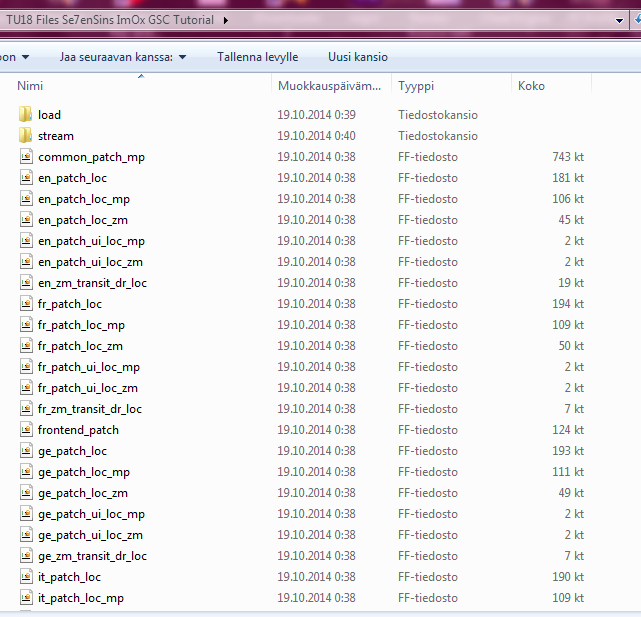Select the en_patch_loc file icon

click(x=26, y=177)
